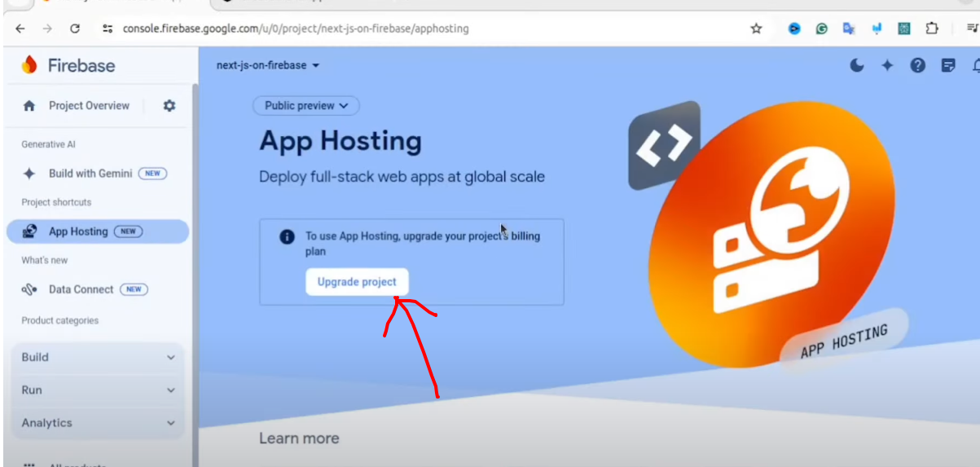
Task: Click the 'App Hosting' page heading
Action: (341, 141)
